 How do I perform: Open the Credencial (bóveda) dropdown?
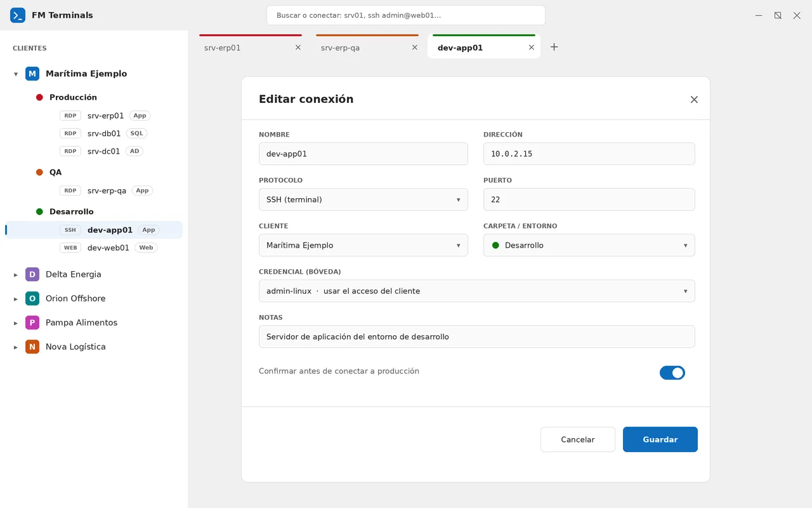point(477,291)
